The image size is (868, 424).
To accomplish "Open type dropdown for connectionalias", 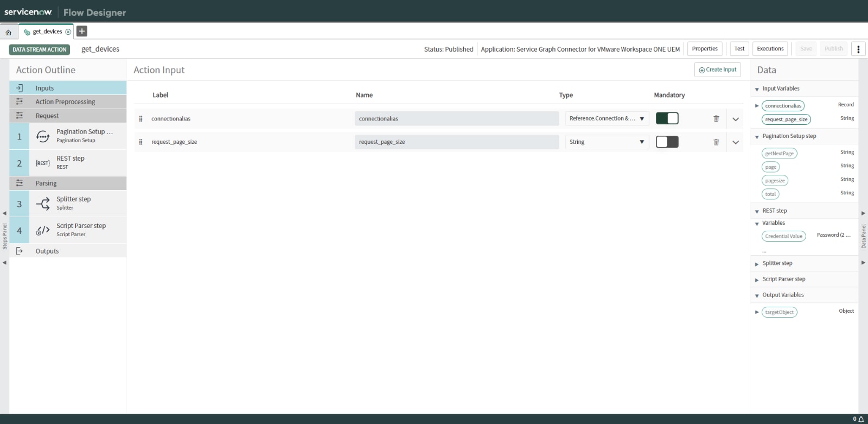I will 607,118.
